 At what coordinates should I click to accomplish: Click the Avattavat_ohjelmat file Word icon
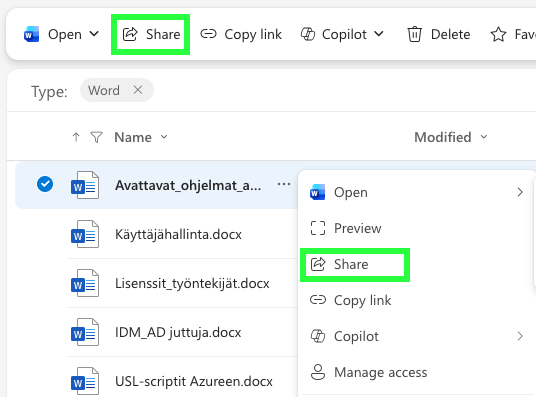click(85, 185)
